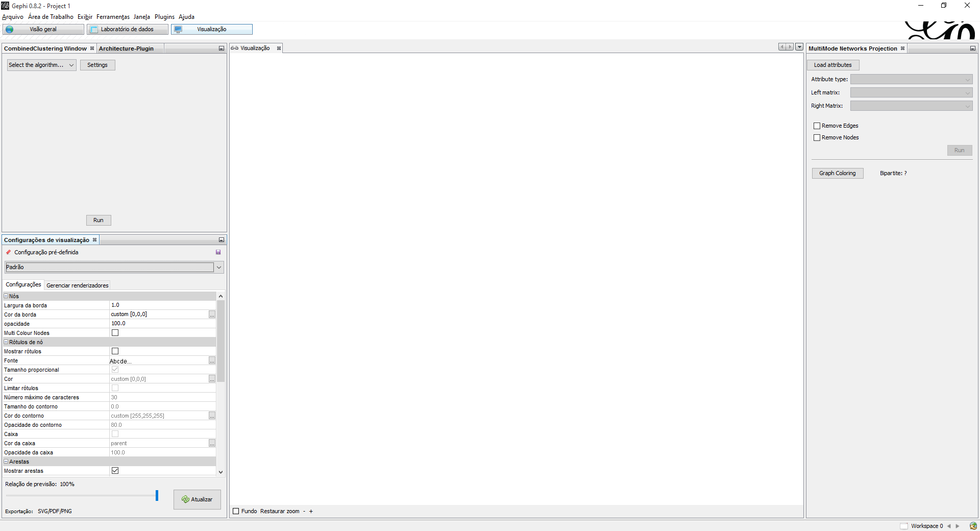
Task: Save the preview preset with the purple disk icon
Action: 218,252
